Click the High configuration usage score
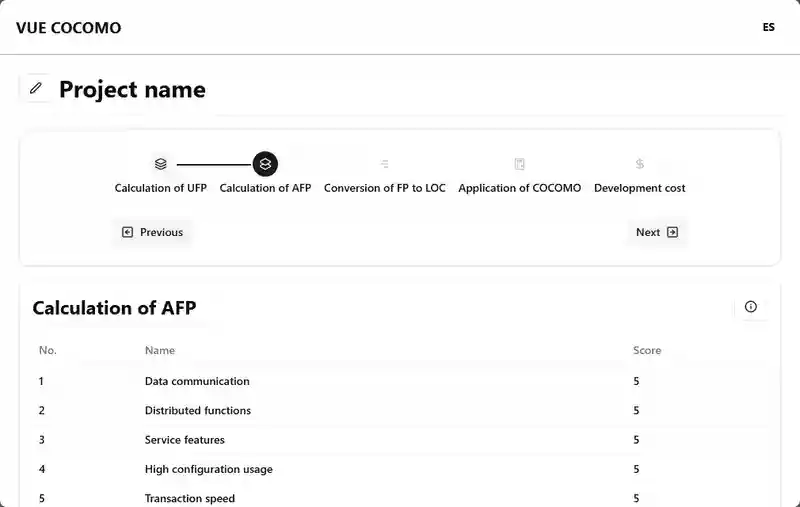Viewport: 800px width, 507px height. coord(636,469)
